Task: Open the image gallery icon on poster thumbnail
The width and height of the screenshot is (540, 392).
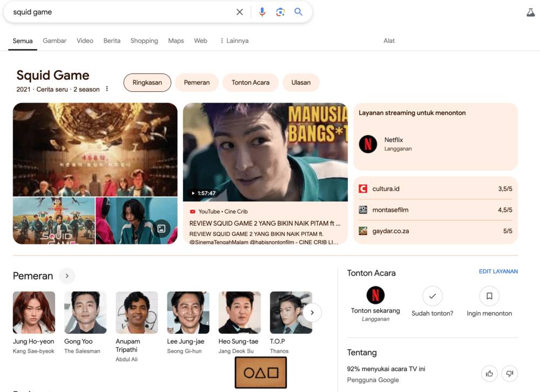Action: point(161,228)
